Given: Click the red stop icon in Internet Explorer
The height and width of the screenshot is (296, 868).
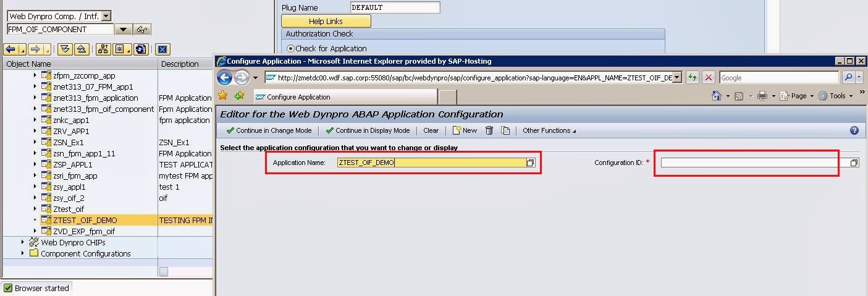Looking at the screenshot, I should coord(709,77).
